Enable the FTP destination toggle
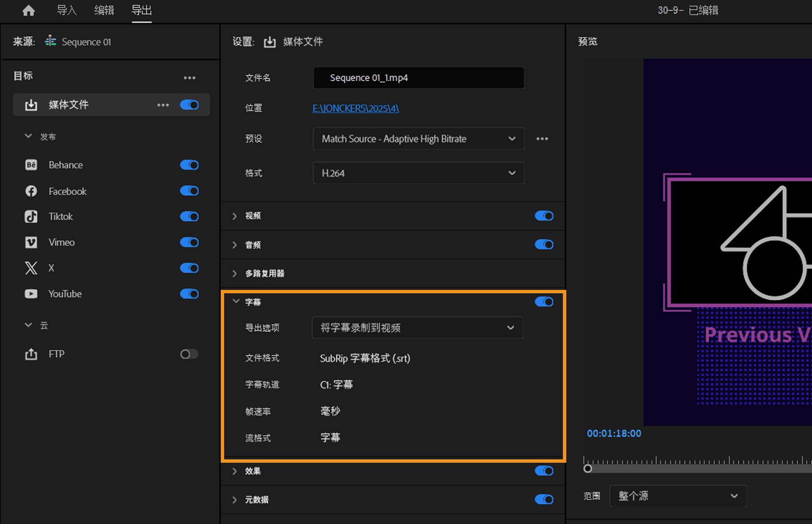Image resolution: width=812 pixels, height=524 pixels. coord(189,354)
